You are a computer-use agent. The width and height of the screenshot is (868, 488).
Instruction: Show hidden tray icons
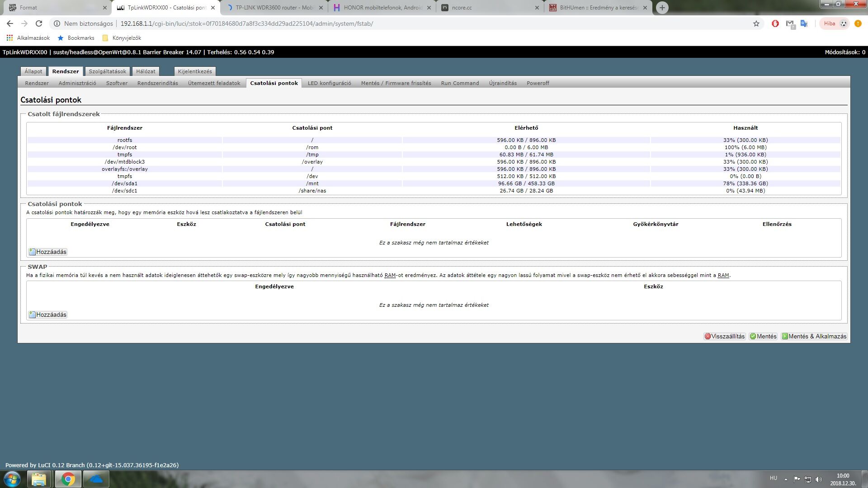pos(786,479)
